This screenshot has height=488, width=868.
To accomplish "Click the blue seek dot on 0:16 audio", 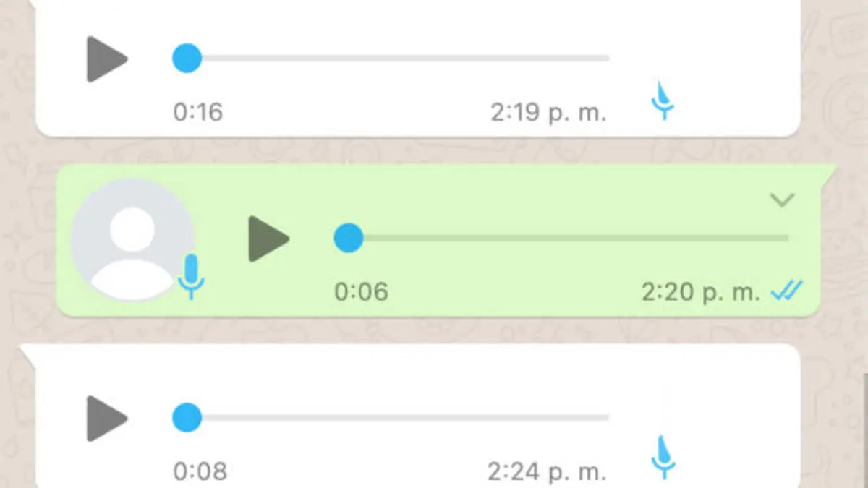I will (187, 58).
